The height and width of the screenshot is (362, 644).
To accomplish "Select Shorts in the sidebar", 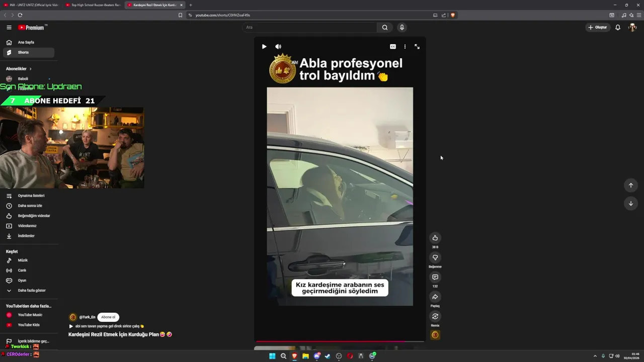I will (x=29, y=52).
